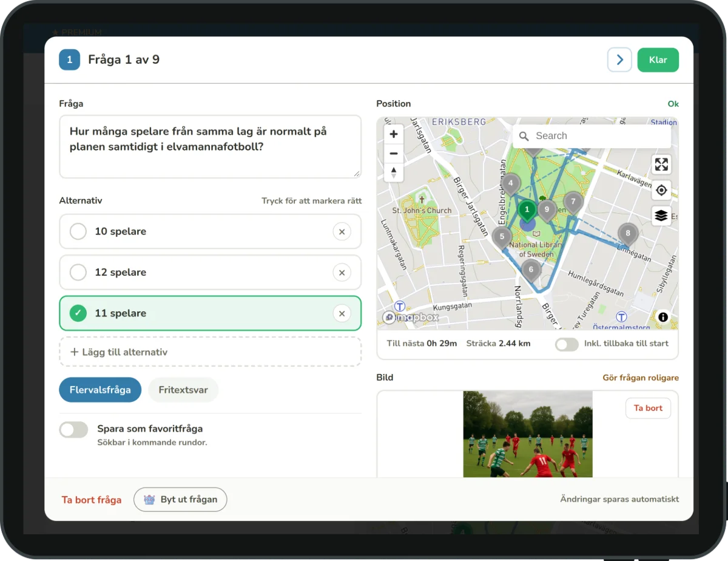
Task: Select map marker number 7
Action: (573, 202)
